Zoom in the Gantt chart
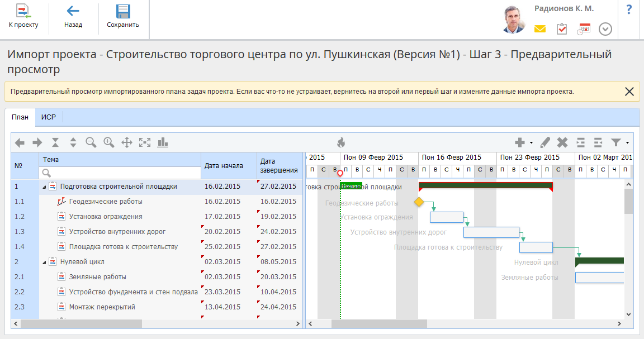The width and height of the screenshot is (644, 339). click(108, 142)
